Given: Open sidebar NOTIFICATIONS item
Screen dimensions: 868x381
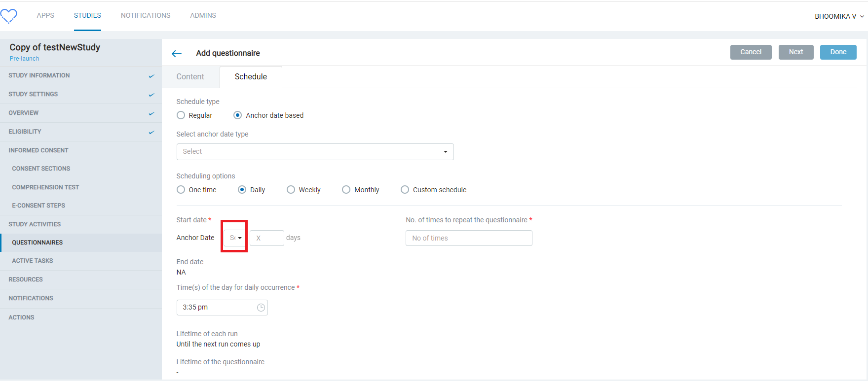Looking at the screenshot, I should 81,299.
